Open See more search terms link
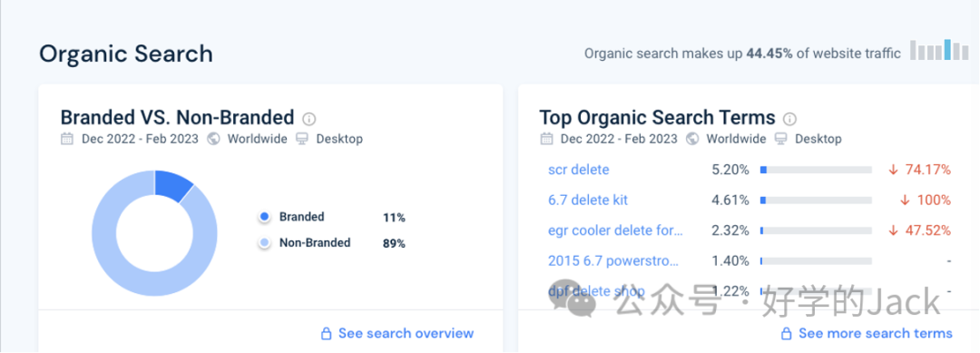980x353 pixels. [x=876, y=334]
